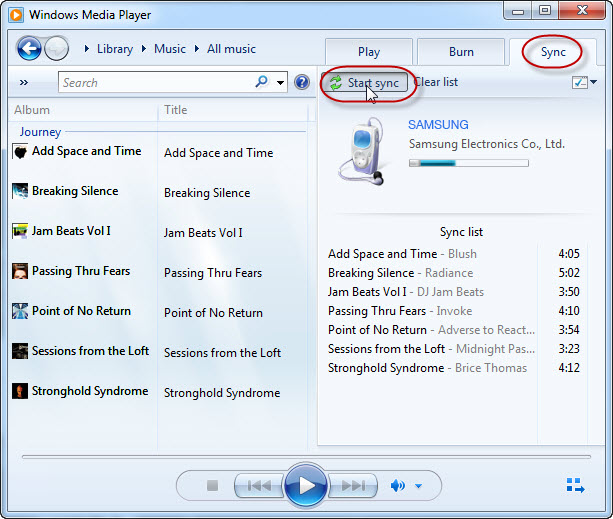Expand the arrow before Library breadcrumb
The image size is (613, 519).
point(87,49)
